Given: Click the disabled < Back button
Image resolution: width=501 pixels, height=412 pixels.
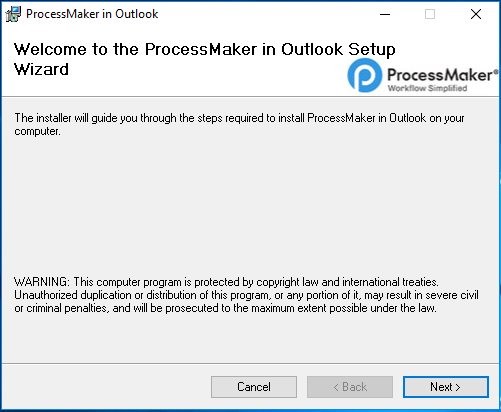Looking at the screenshot, I should click(350, 387).
